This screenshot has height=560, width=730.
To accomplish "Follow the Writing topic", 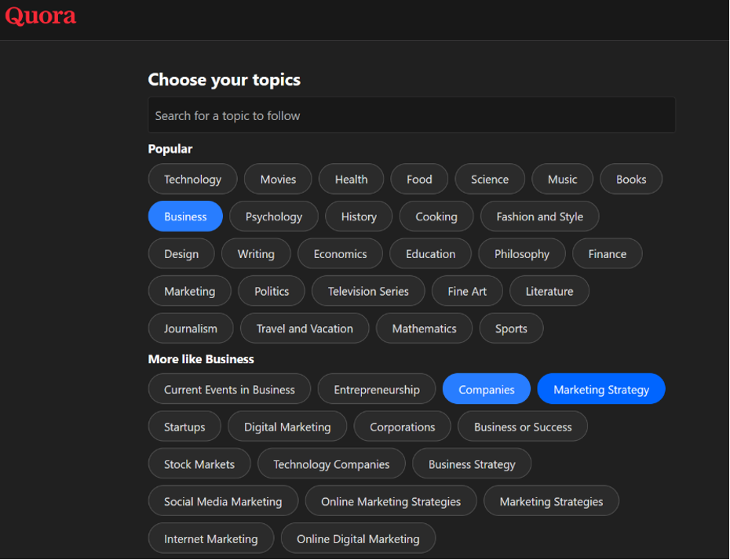I will point(256,253).
